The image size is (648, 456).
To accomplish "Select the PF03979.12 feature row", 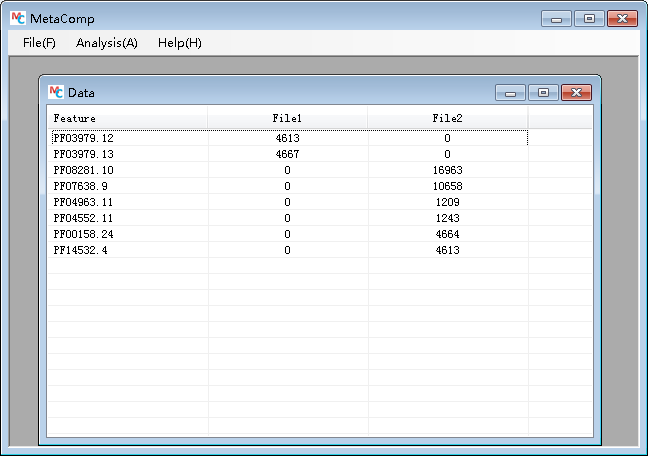I will (83, 138).
